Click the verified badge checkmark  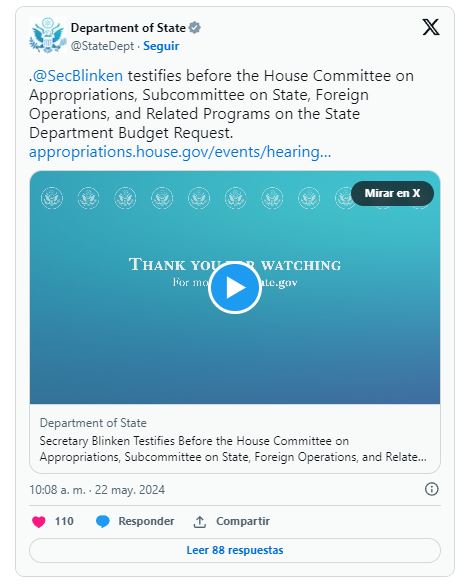click(195, 28)
